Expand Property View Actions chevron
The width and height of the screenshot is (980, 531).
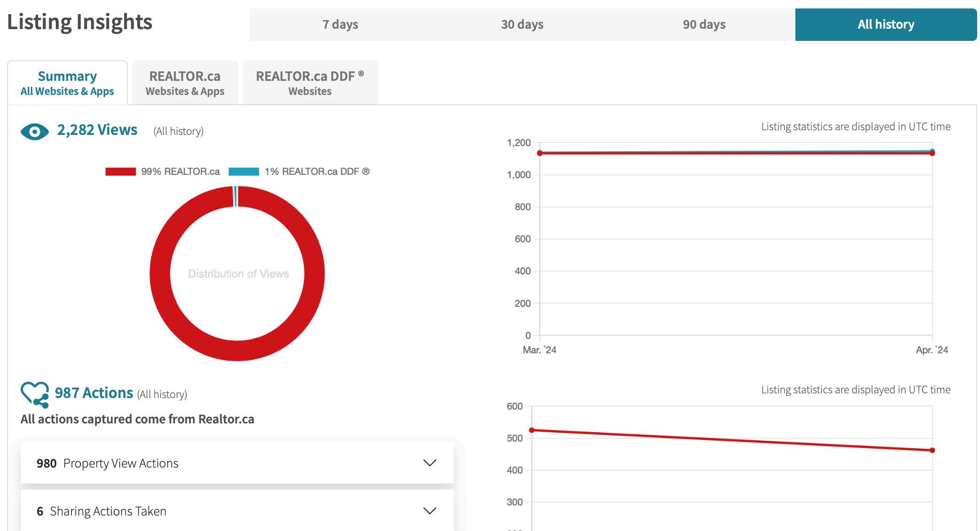tap(429, 463)
